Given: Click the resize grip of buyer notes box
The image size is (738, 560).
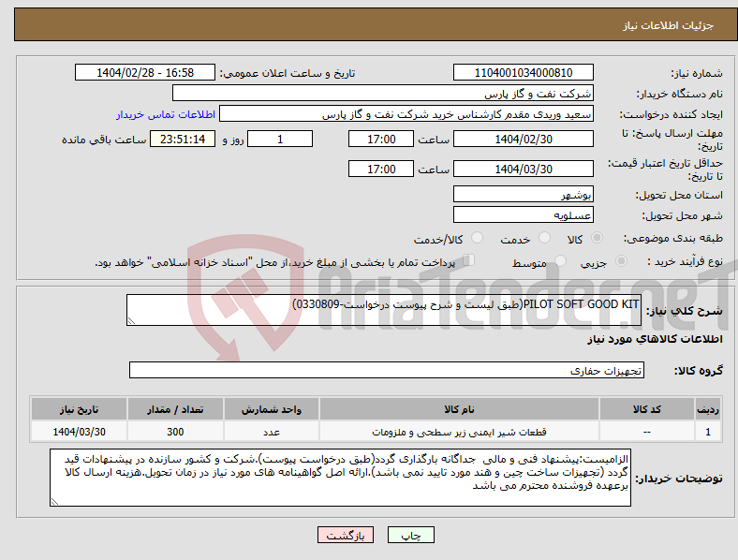Looking at the screenshot, I should pos(54,502).
